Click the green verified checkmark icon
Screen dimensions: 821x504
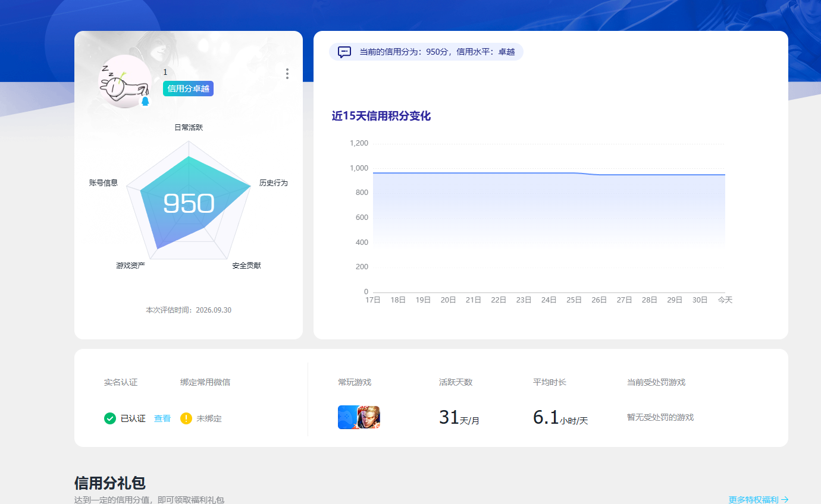coord(110,418)
